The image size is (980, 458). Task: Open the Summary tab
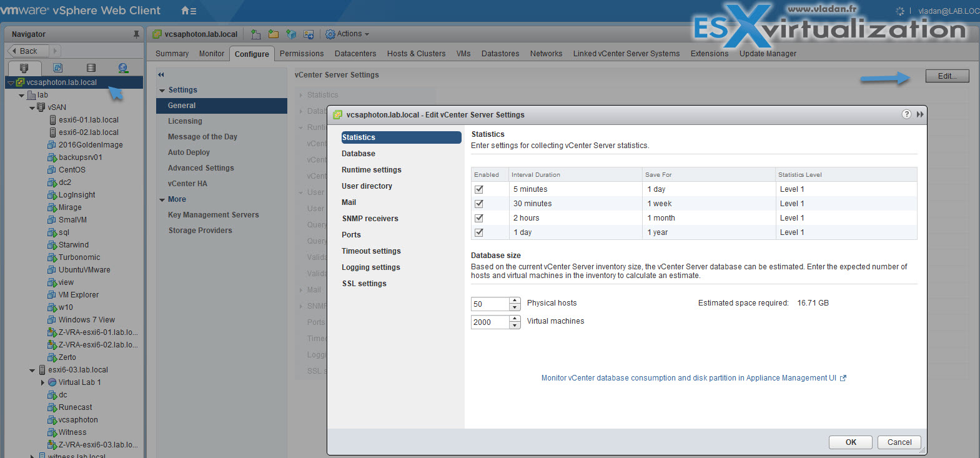[172, 54]
